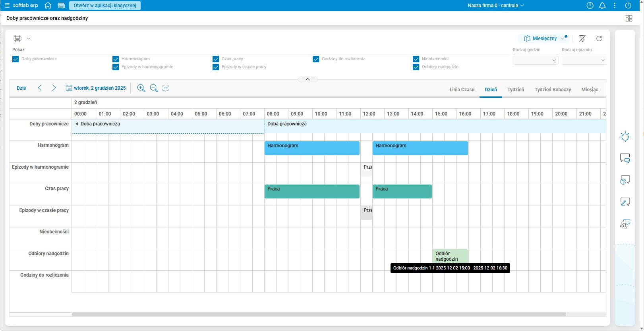Image resolution: width=644 pixels, height=331 pixels.
Task: Zoom out the timeline
Action: tap(154, 88)
